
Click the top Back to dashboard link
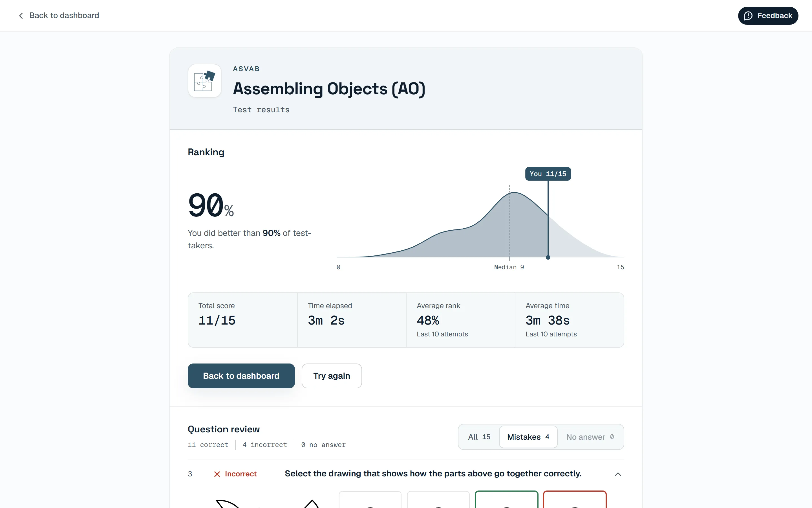(59, 16)
